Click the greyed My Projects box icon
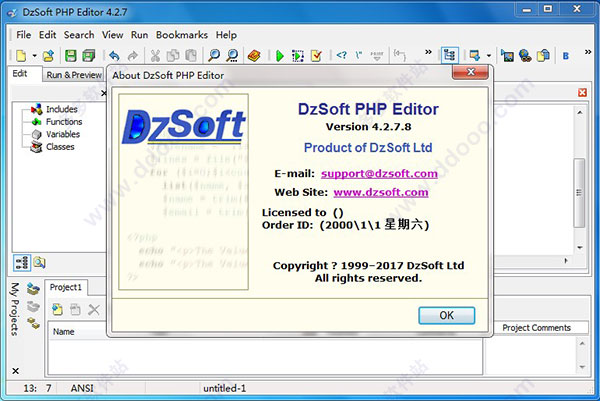The height and width of the screenshot is (401, 600). [x=33, y=306]
